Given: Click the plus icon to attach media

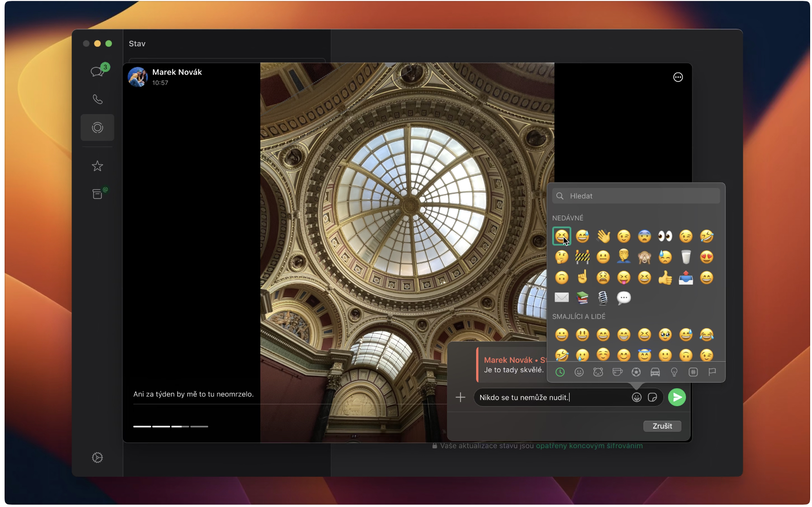Looking at the screenshot, I should 461,397.
